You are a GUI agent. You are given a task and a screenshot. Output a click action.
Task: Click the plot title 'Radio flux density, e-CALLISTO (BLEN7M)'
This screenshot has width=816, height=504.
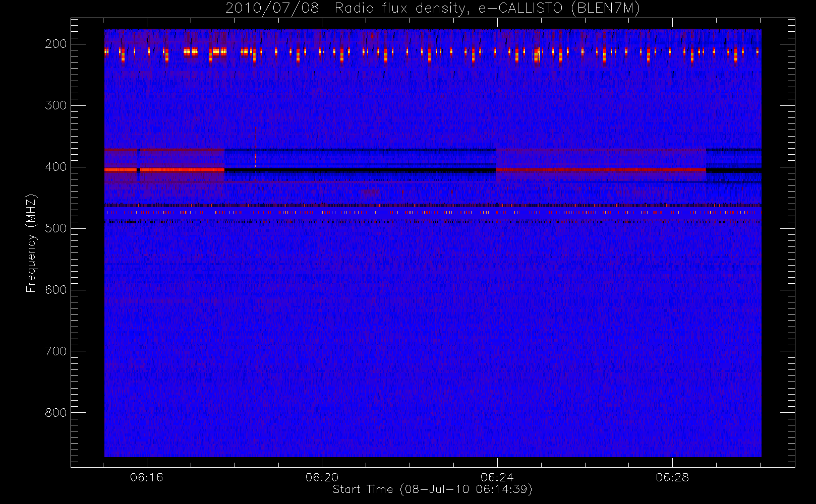point(487,9)
